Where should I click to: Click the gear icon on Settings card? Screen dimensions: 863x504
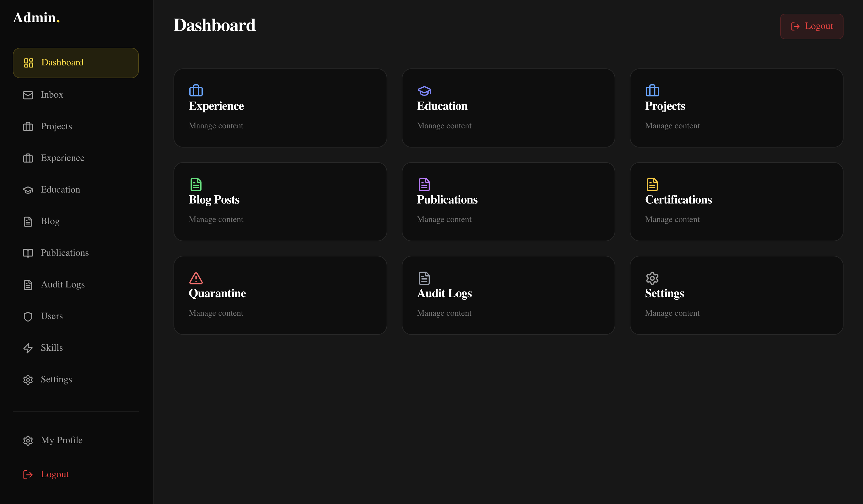[x=652, y=278]
